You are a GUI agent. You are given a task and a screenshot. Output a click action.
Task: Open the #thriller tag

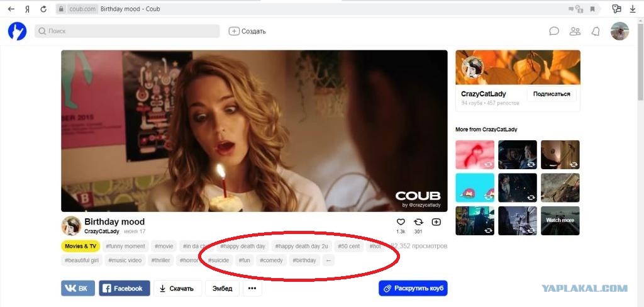coord(160,260)
